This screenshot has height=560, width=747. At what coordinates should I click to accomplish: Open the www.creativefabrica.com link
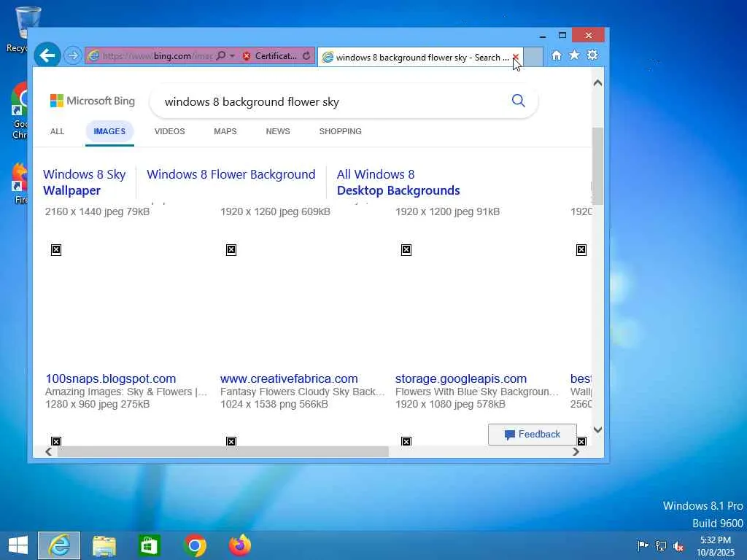pyautogui.click(x=289, y=378)
